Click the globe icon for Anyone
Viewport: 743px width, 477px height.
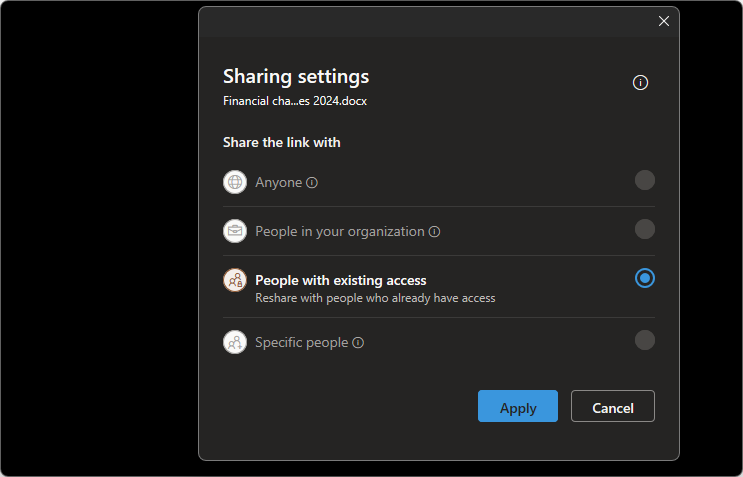(235, 182)
